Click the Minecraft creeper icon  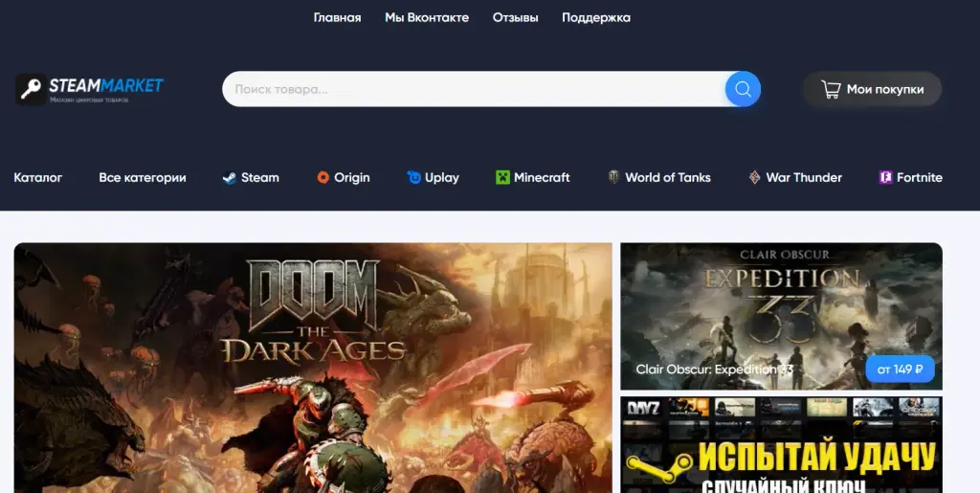click(502, 177)
